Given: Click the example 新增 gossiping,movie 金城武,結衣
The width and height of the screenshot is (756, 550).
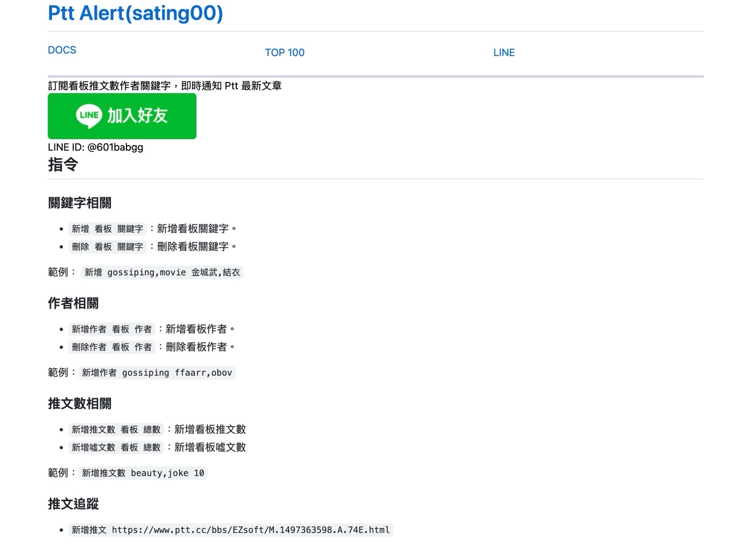Looking at the screenshot, I should click(x=162, y=273).
